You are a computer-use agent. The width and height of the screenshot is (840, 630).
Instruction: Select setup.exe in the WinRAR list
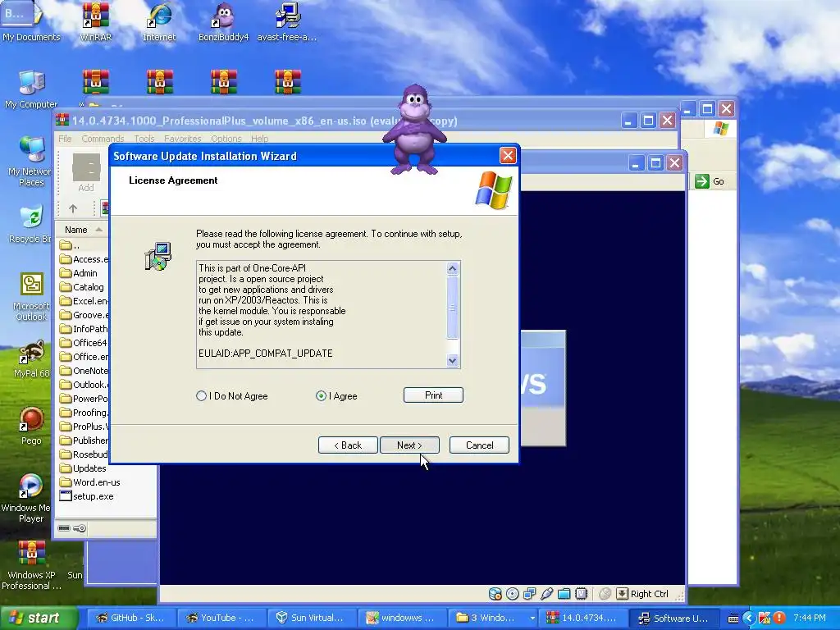87,496
